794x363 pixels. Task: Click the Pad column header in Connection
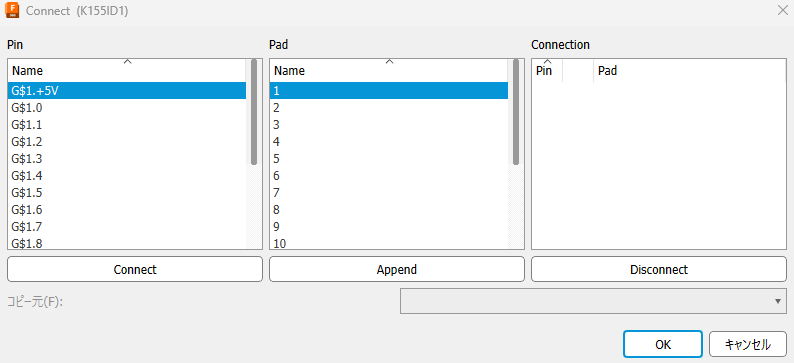(x=689, y=70)
